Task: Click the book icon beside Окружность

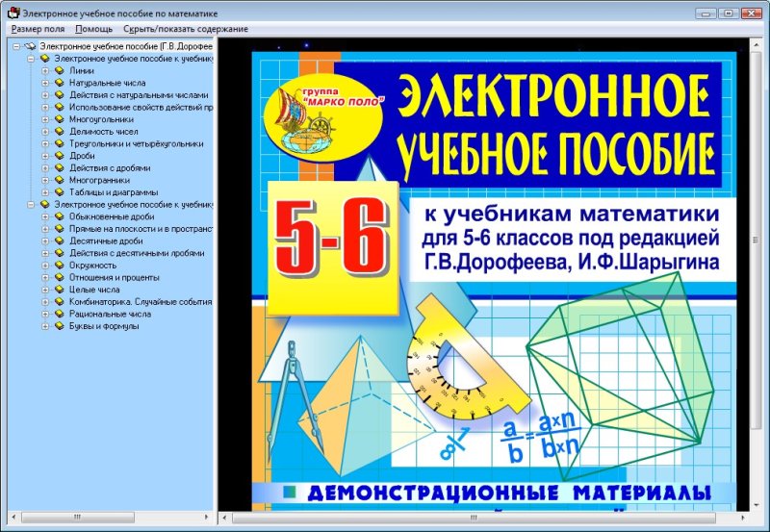Action: pos(60,265)
